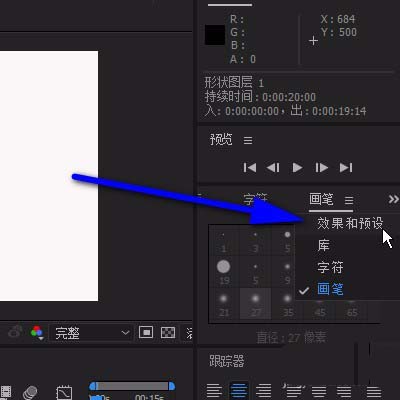Click the gray work area bar

[133, 386]
